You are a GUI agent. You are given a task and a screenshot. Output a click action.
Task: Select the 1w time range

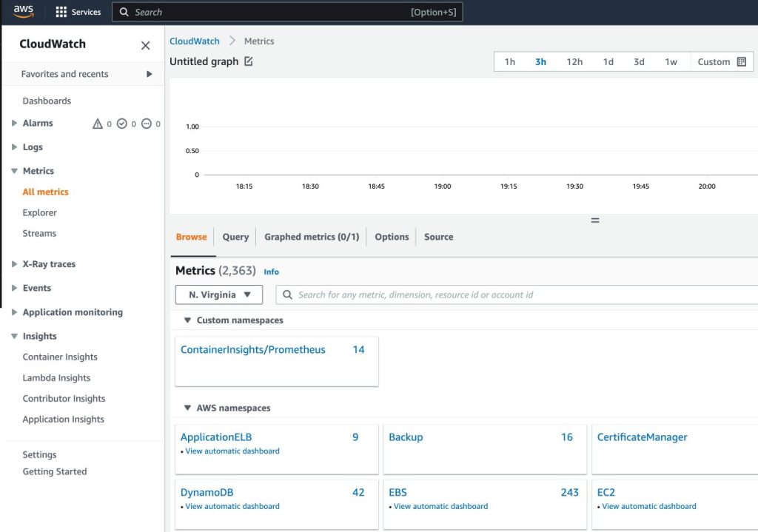click(x=671, y=62)
